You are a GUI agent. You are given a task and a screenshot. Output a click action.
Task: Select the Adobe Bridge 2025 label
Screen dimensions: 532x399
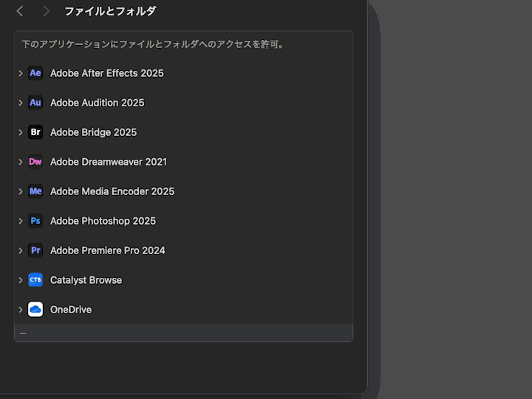click(93, 132)
